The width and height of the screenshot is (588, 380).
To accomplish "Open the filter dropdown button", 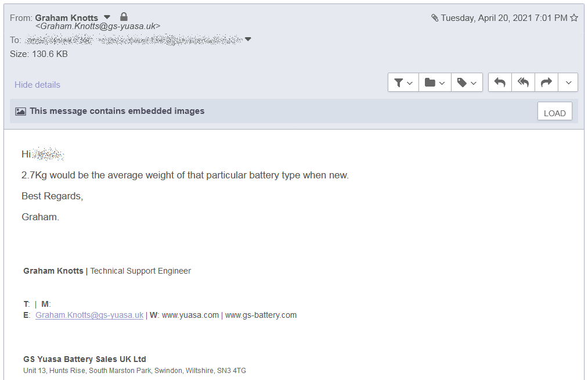I will pyautogui.click(x=403, y=83).
